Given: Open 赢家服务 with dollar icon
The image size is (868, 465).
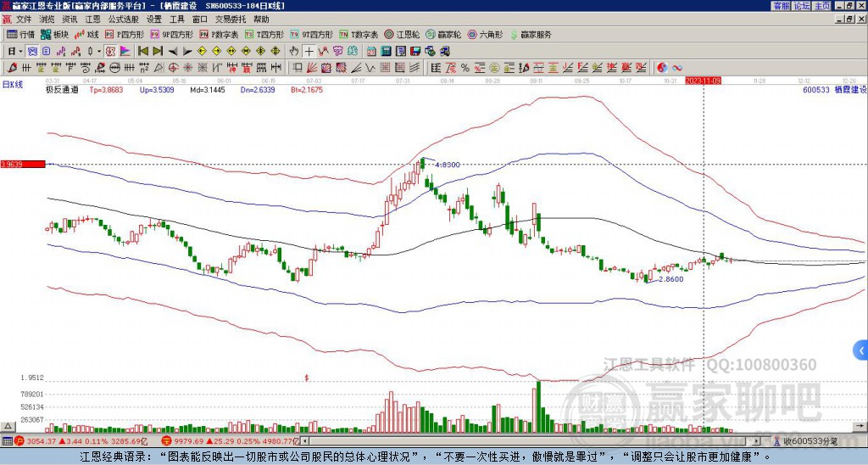Looking at the screenshot, I should tap(531, 34).
